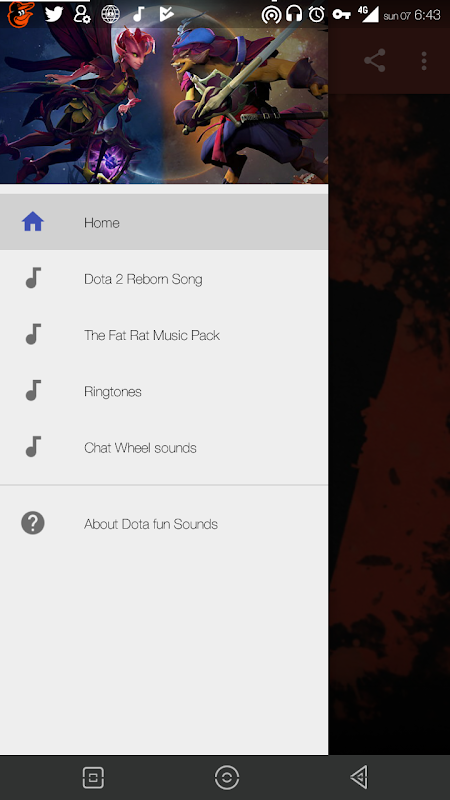Screen dimensions: 450x800
Task: Open the Dota 2 Reborn Song entry
Action: click(164, 279)
